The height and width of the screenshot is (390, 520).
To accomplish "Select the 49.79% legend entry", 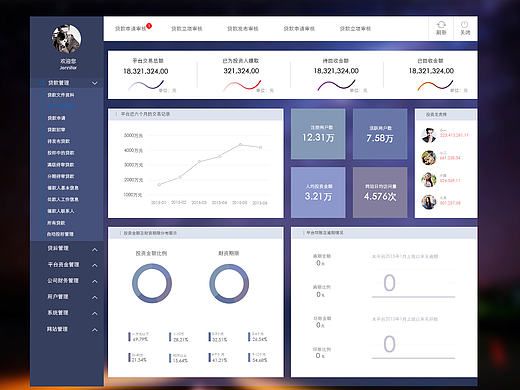I will coord(139,337).
